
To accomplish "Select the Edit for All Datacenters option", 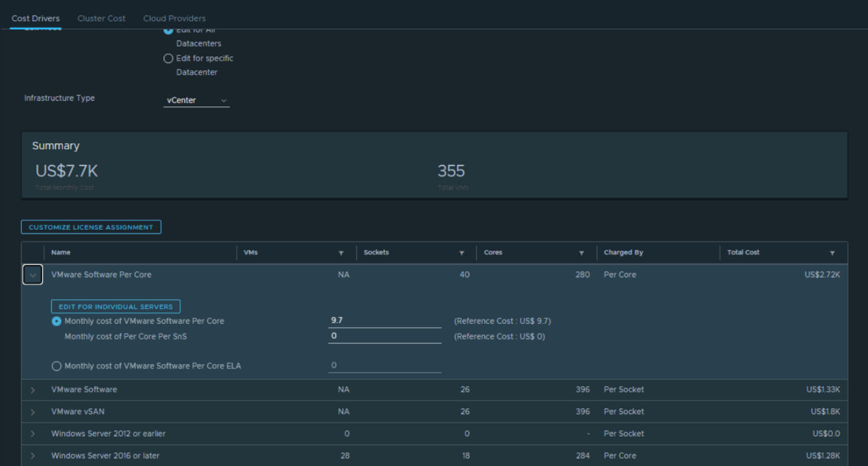I will point(168,29).
